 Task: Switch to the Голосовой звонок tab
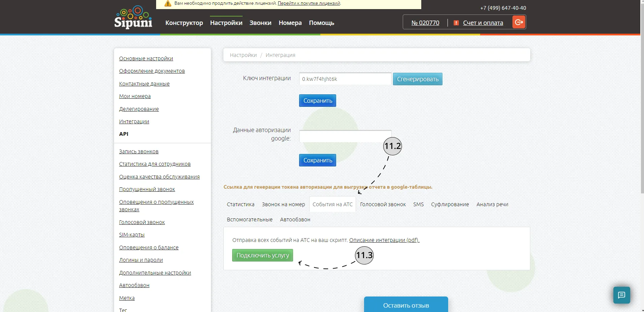[383, 204]
